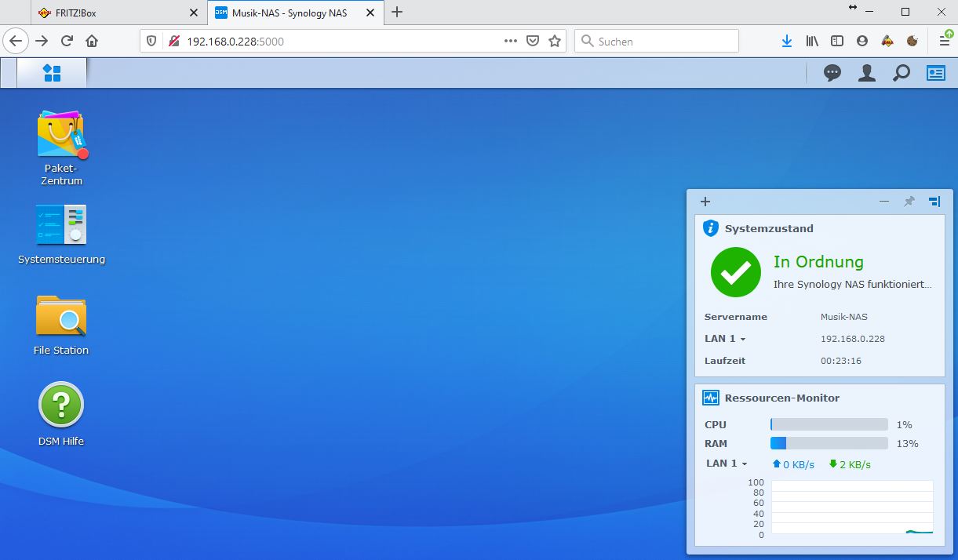958x560 pixels.
Task: Open DSM notifications speech bubble icon
Action: click(832, 73)
